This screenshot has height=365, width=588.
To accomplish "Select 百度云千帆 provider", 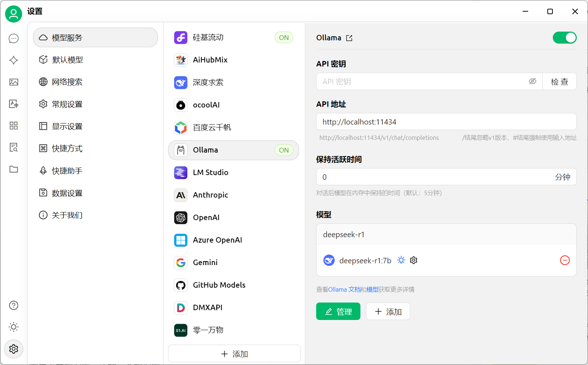I will coord(233,127).
